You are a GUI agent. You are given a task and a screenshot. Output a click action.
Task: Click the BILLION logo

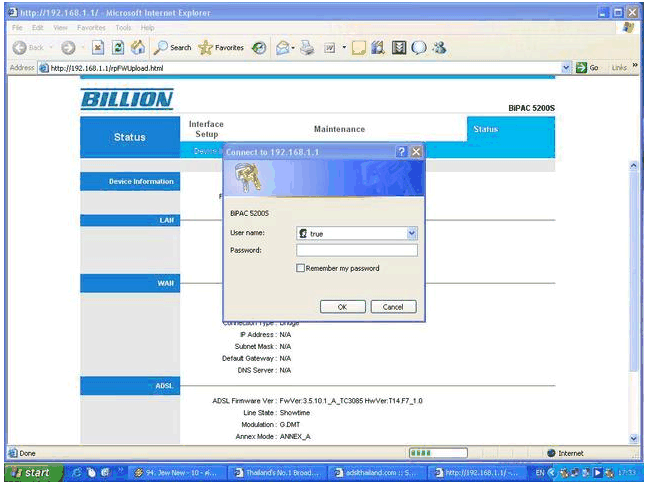click(x=127, y=99)
